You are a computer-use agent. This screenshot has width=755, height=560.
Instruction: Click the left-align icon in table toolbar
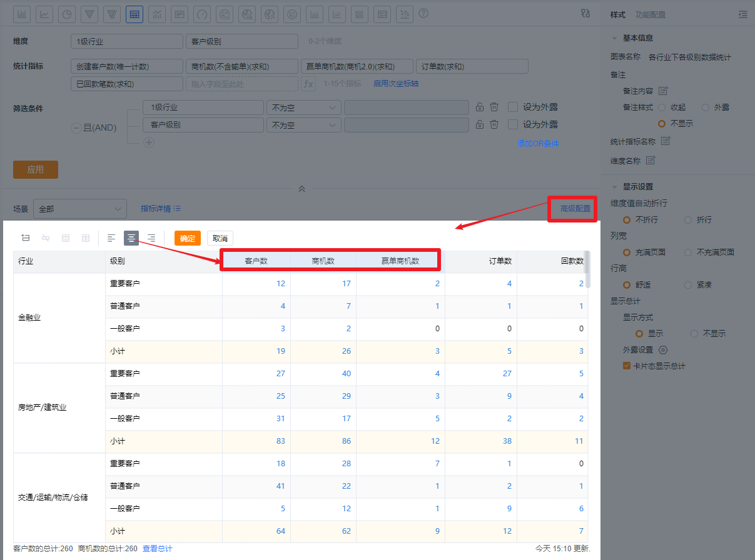tap(111, 238)
